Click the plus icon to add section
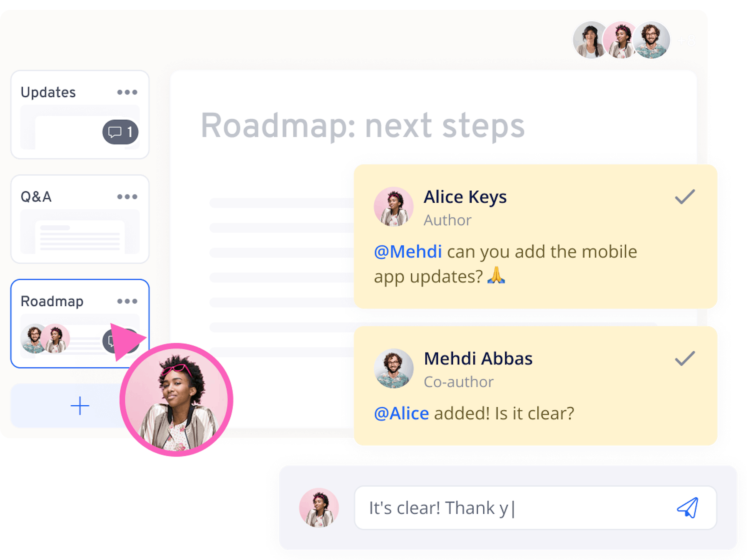This screenshot has width=747, height=560. pos(80,406)
